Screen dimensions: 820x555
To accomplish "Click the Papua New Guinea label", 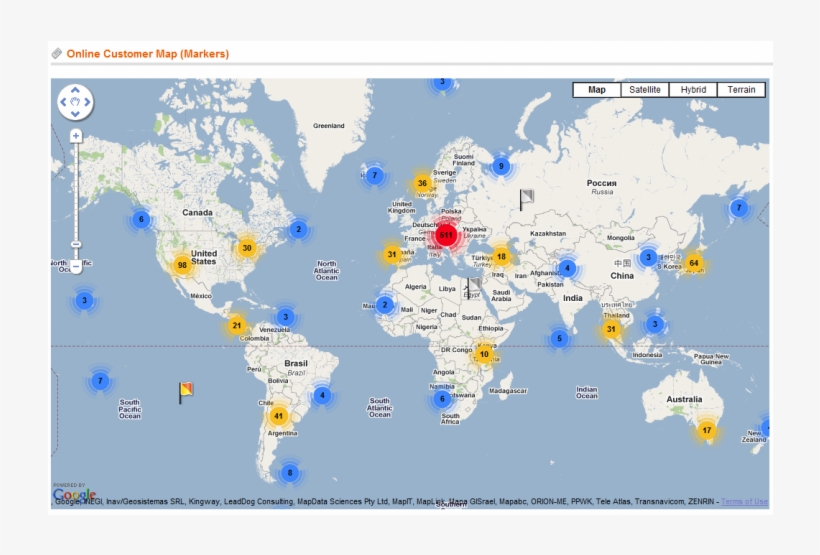I will (x=711, y=359).
